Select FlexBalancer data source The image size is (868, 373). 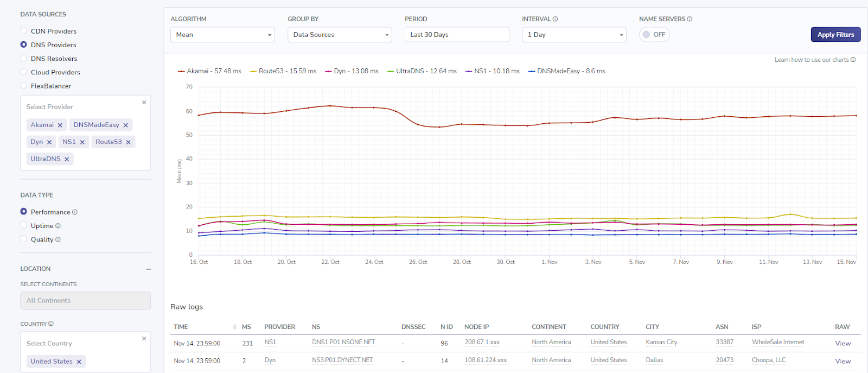pyautogui.click(x=23, y=85)
